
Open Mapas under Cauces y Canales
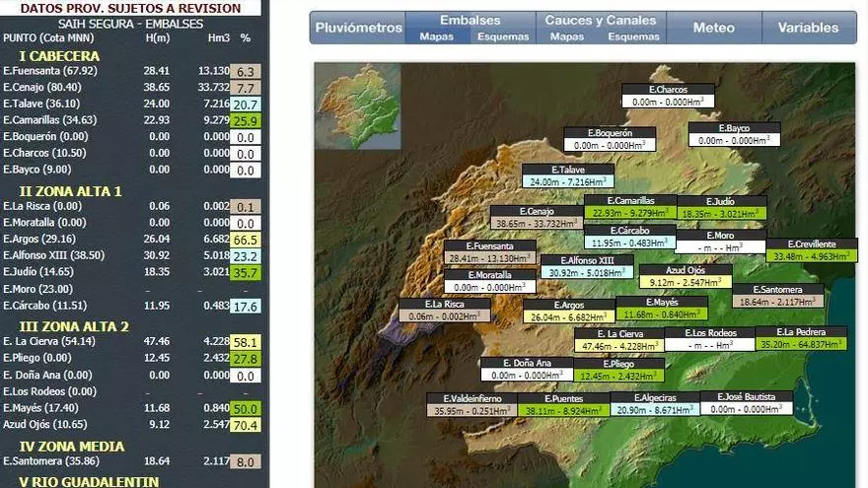[566, 36]
